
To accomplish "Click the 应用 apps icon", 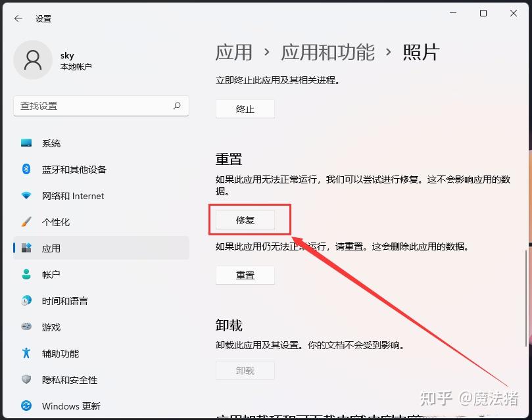I will pos(26,248).
